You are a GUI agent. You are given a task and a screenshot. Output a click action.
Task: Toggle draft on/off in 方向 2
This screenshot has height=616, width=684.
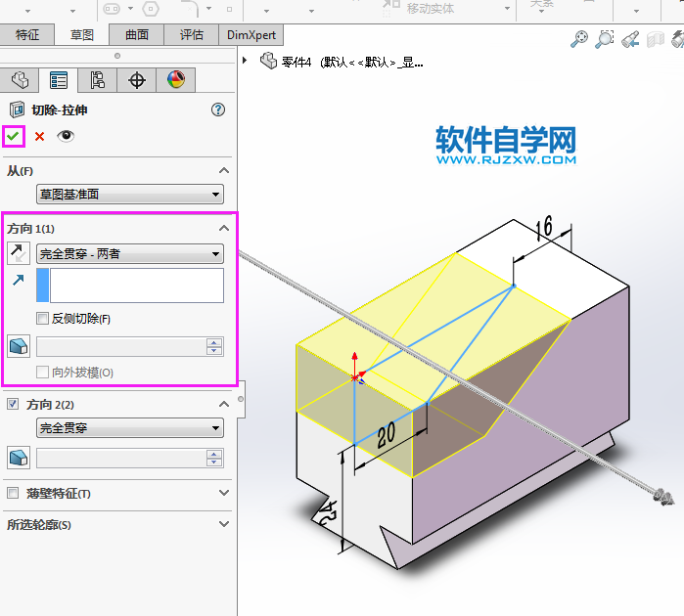point(19,458)
